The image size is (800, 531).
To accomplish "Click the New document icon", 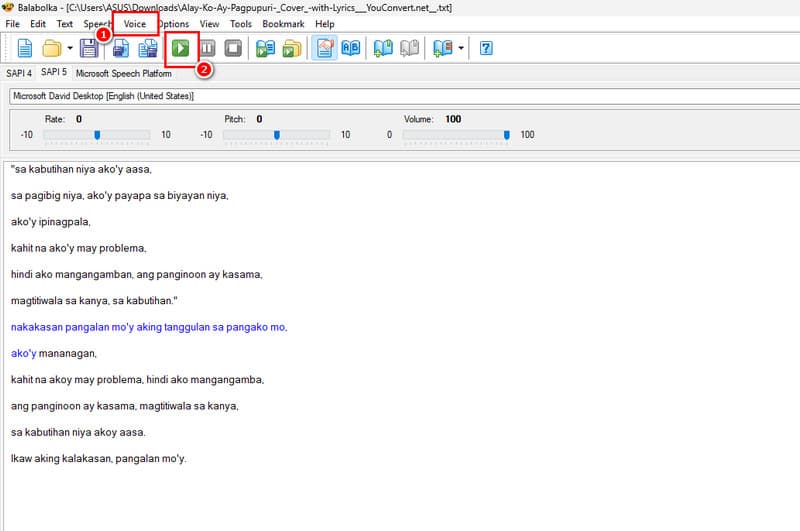I will click(25, 48).
